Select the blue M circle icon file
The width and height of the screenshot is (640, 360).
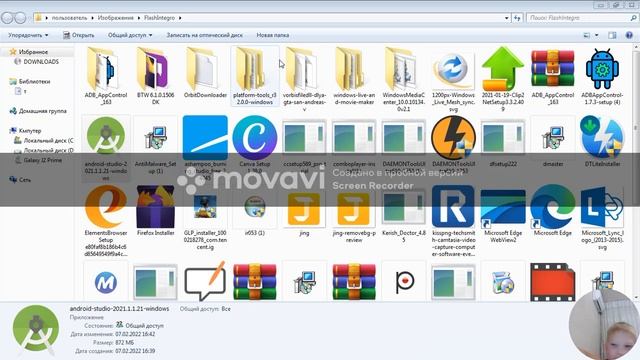[x=106, y=282]
